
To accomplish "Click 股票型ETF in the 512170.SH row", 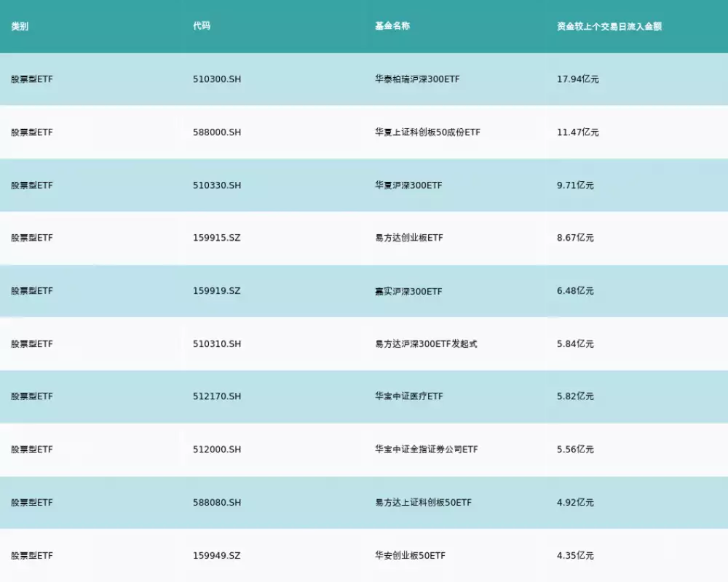I will 32,396.
